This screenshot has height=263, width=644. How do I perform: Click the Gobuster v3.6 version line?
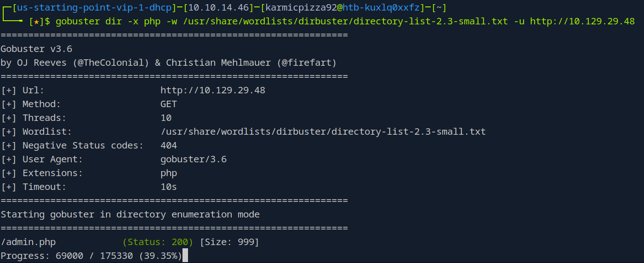[x=36, y=49]
